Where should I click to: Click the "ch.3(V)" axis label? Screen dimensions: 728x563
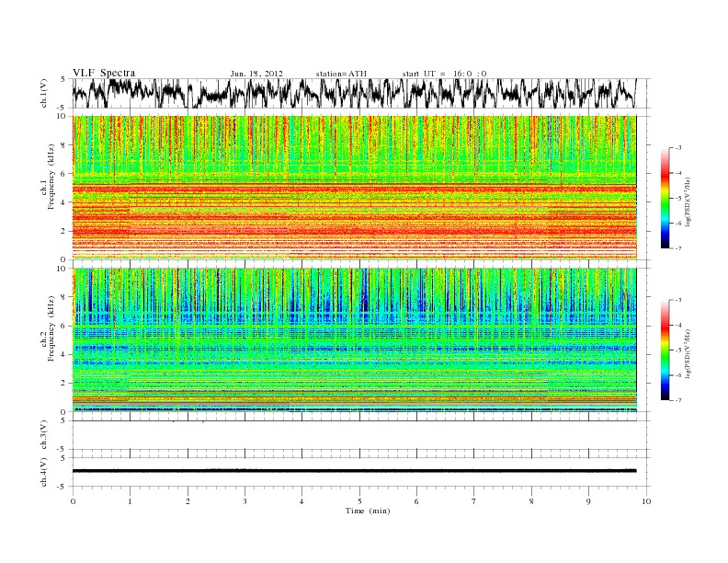(x=43, y=435)
